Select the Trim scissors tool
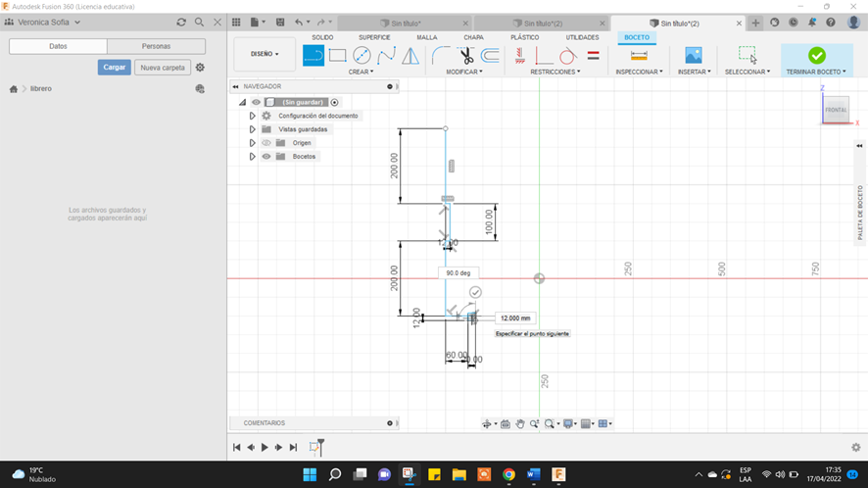The width and height of the screenshot is (868, 488). coord(466,56)
